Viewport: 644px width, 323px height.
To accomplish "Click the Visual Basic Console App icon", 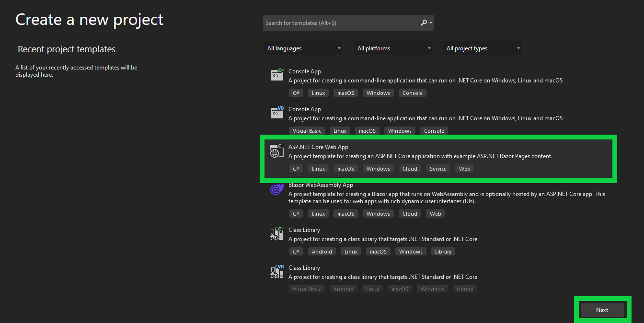I will click(x=277, y=112).
